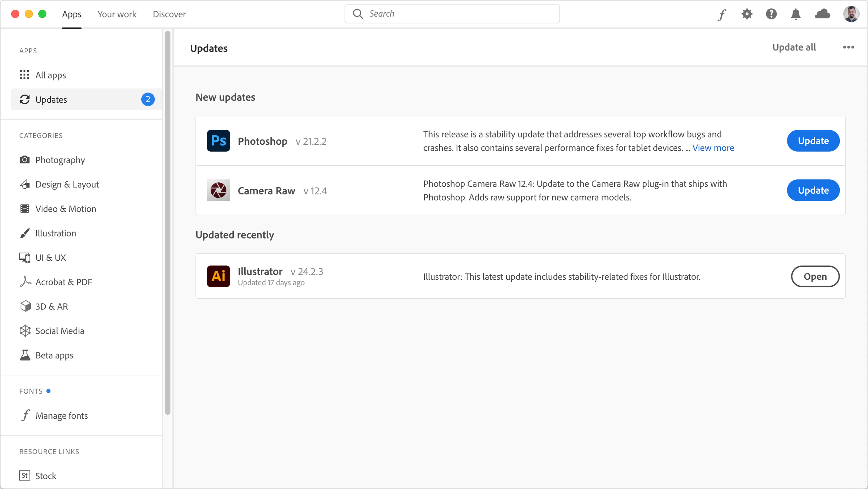Open the Illustration category
The height and width of the screenshot is (489, 868).
pyautogui.click(x=87, y=233)
